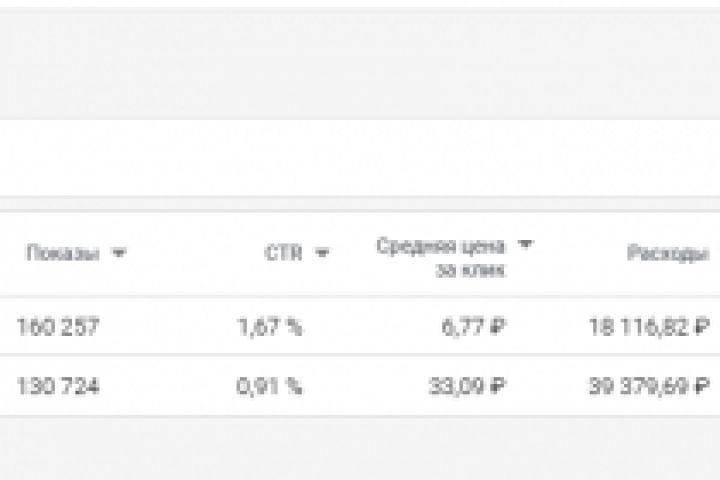Image resolution: width=720 pixels, height=480 pixels.
Task: Click the Средняя цена за клик header text
Action: tap(441, 256)
